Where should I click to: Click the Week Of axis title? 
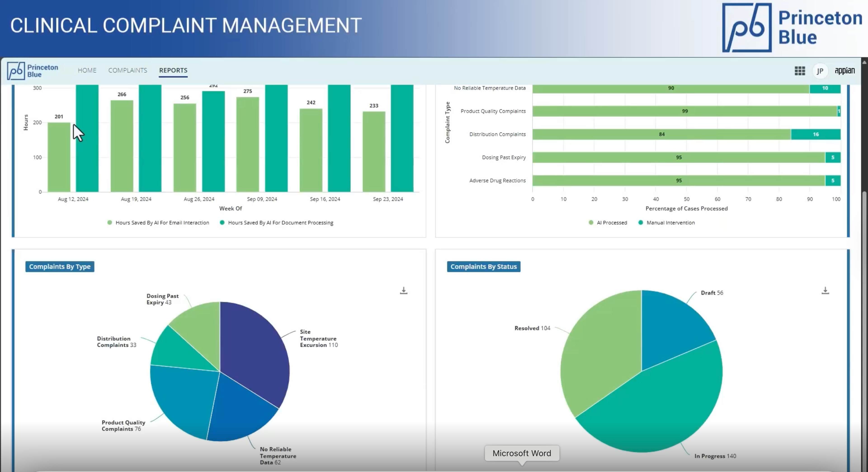pyautogui.click(x=231, y=209)
